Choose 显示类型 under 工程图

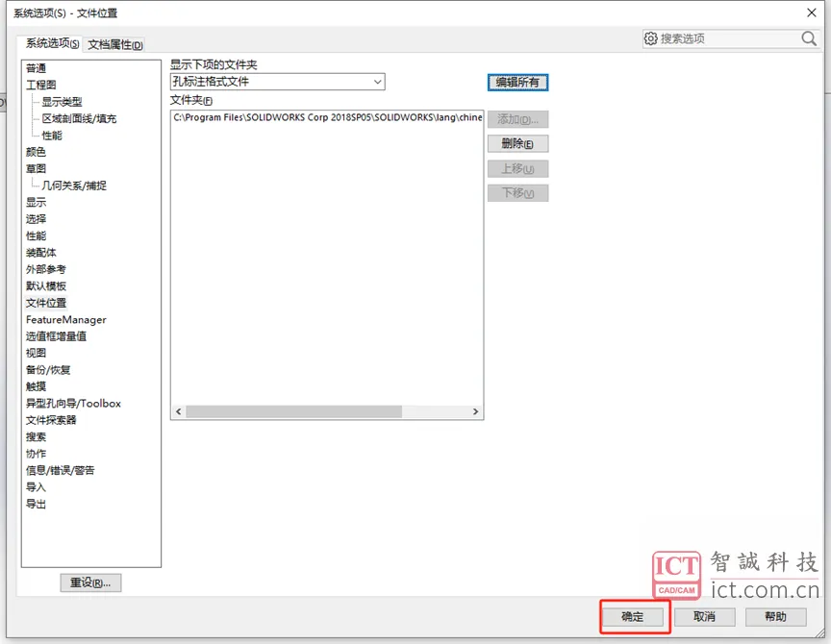tap(62, 102)
